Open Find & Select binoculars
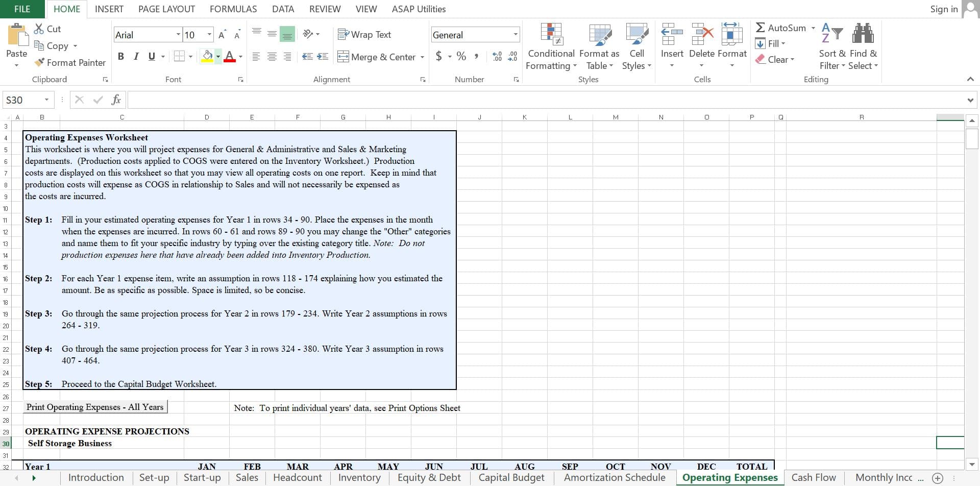 click(863, 47)
